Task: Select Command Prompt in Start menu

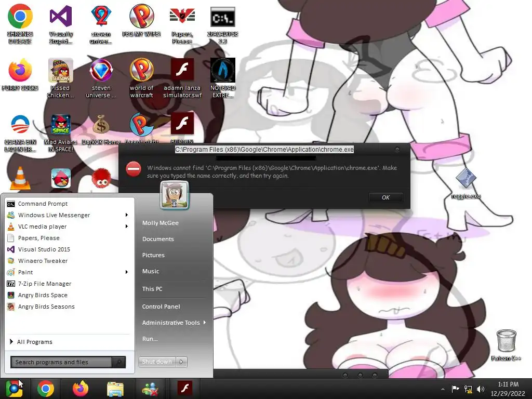Action: tap(70, 204)
